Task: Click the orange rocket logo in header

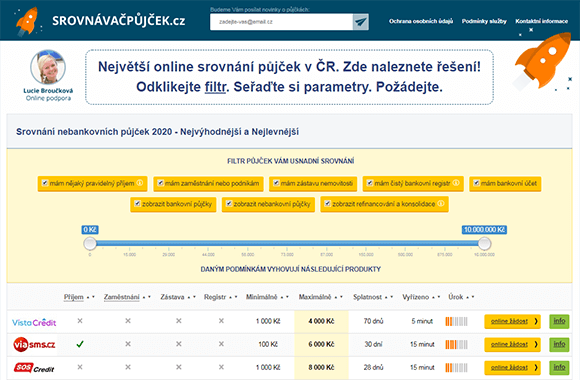Action: coord(27,21)
